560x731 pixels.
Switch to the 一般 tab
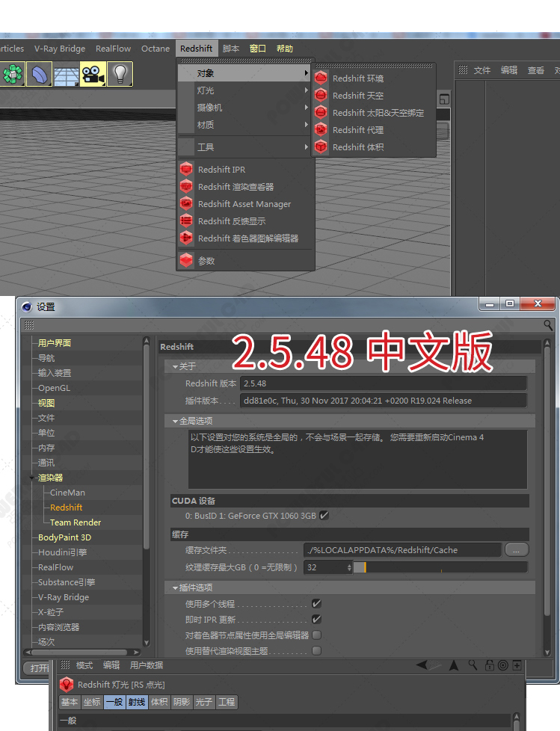point(114,702)
